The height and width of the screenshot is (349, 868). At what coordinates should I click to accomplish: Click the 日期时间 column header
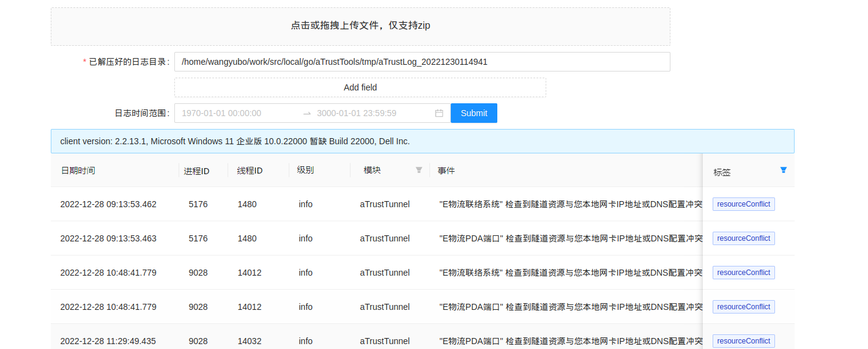(78, 171)
